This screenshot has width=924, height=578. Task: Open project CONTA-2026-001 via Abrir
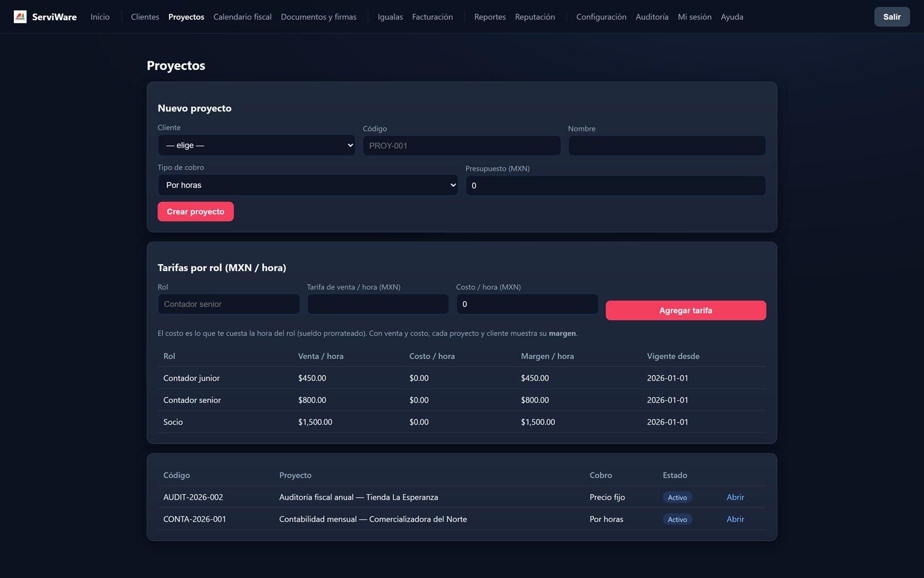[x=735, y=519]
